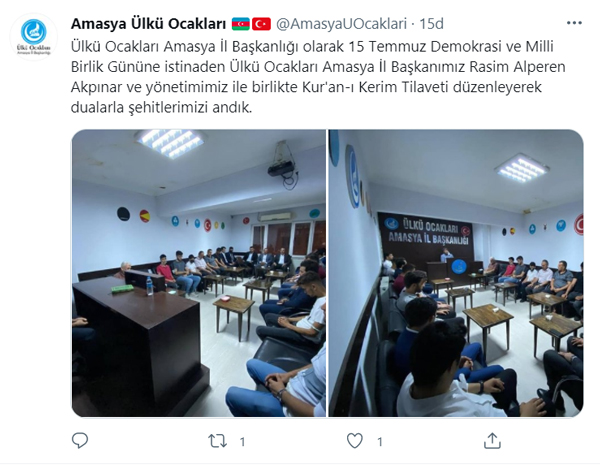
Task: Open the left photo with the lectern
Action: 199,273
